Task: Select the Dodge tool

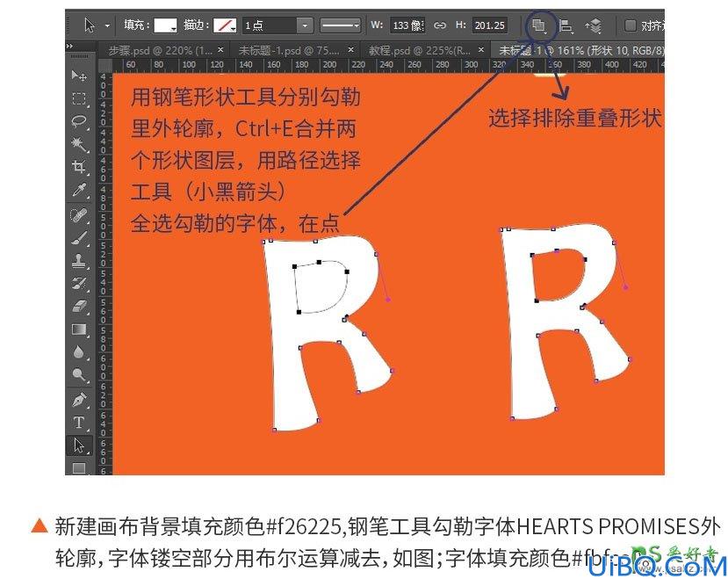Action: [x=79, y=374]
